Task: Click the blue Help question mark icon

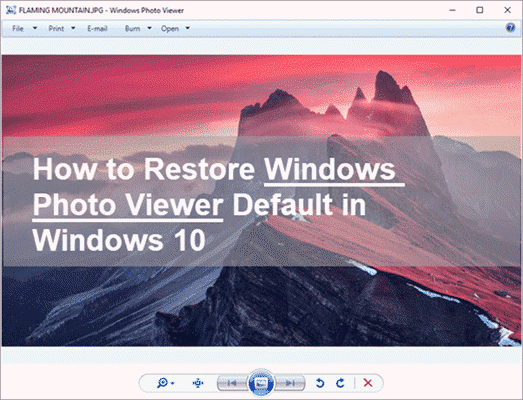Action: click(510, 28)
